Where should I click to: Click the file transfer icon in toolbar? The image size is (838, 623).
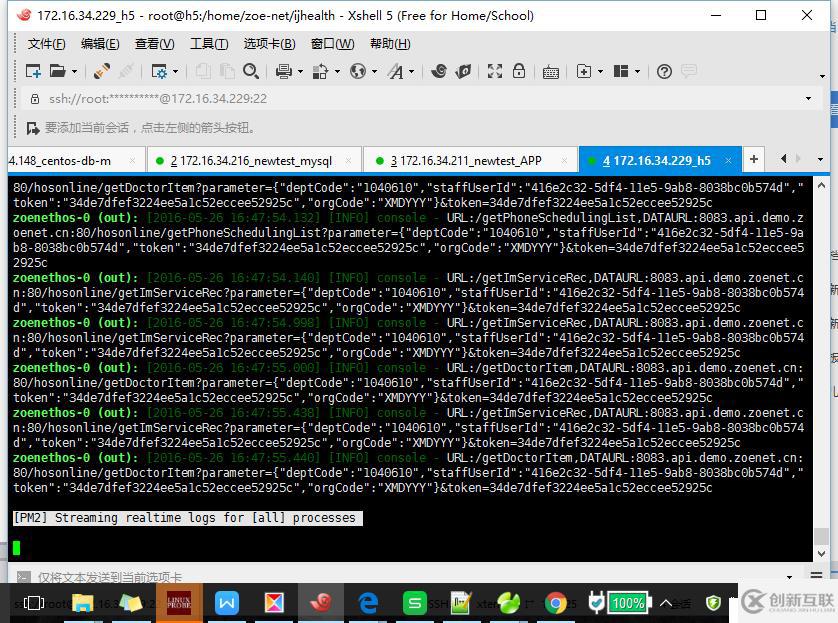point(320,71)
